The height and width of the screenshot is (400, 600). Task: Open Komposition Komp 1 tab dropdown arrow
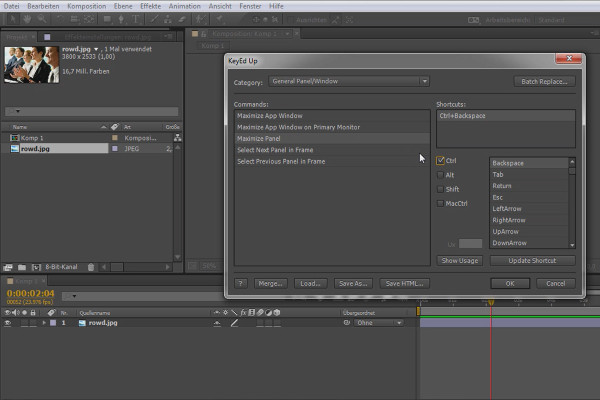tap(287, 34)
